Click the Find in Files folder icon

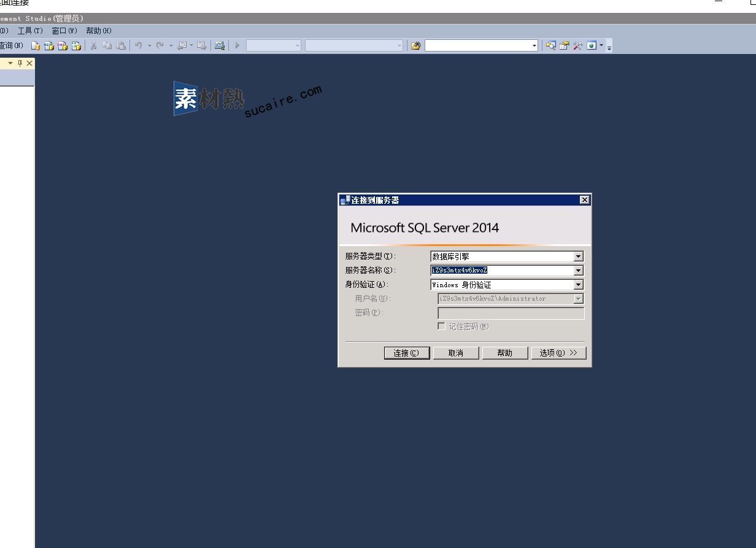click(x=415, y=45)
